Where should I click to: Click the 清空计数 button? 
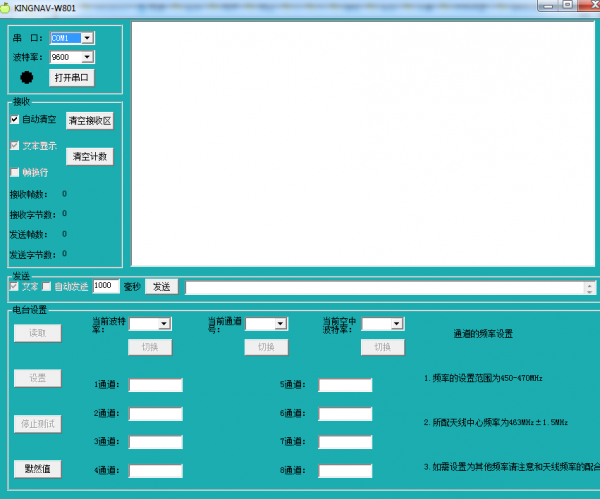(x=90, y=157)
